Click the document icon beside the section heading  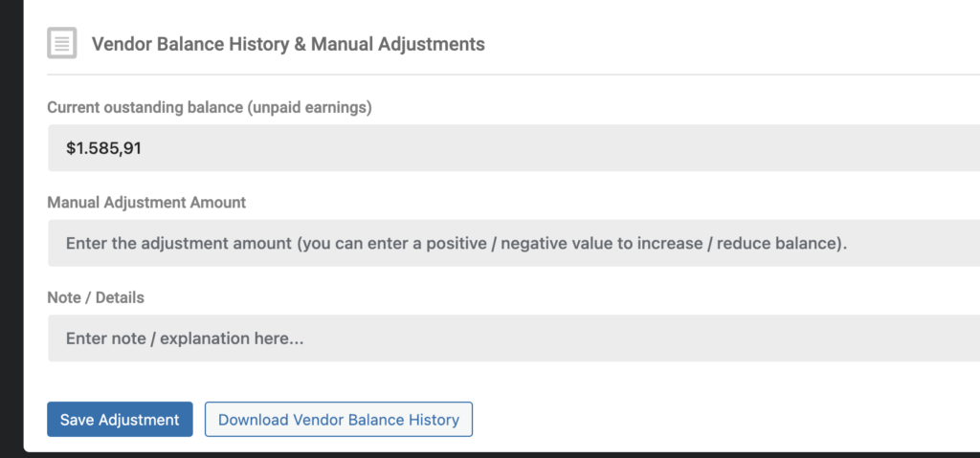click(x=62, y=43)
